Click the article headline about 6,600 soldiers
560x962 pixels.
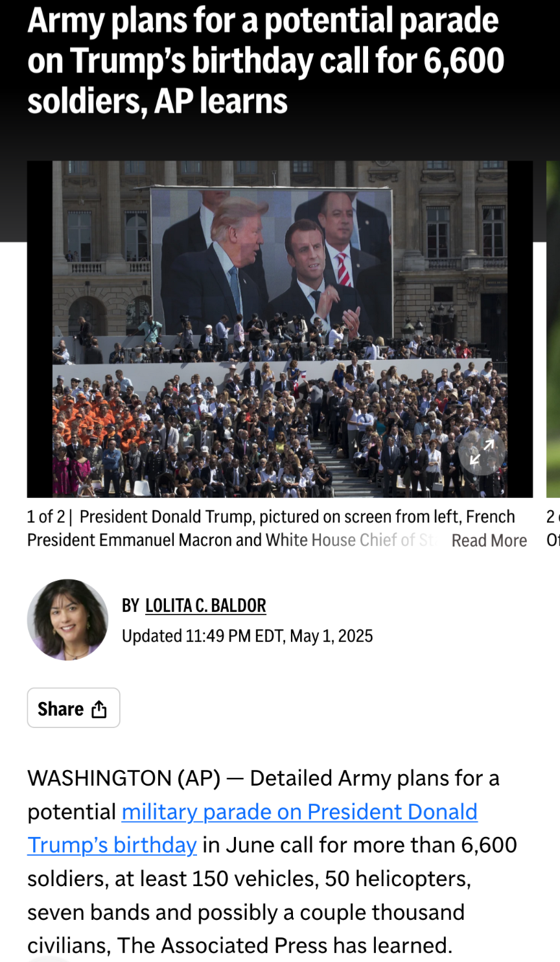click(x=266, y=60)
